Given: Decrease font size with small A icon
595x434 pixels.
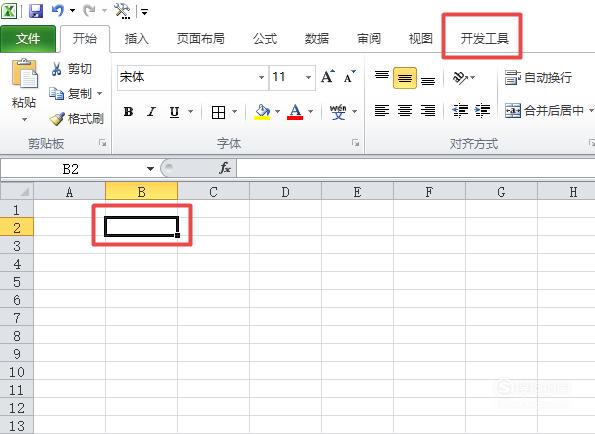Looking at the screenshot, I should click(349, 77).
